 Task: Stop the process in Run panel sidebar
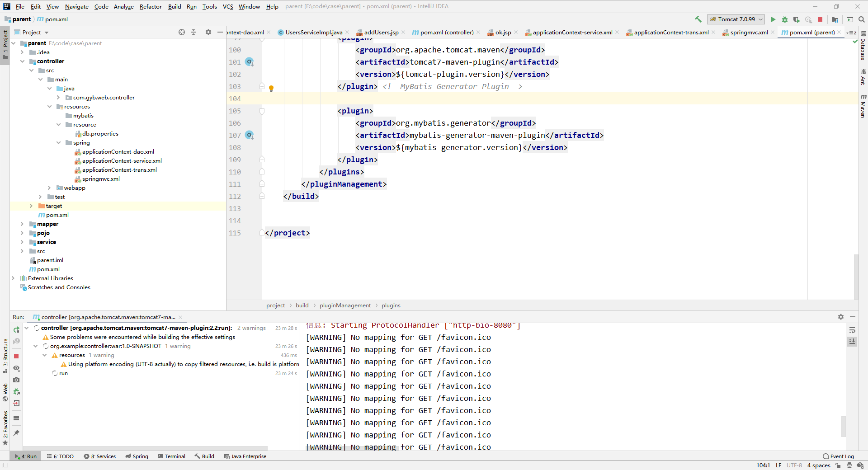click(x=16, y=356)
